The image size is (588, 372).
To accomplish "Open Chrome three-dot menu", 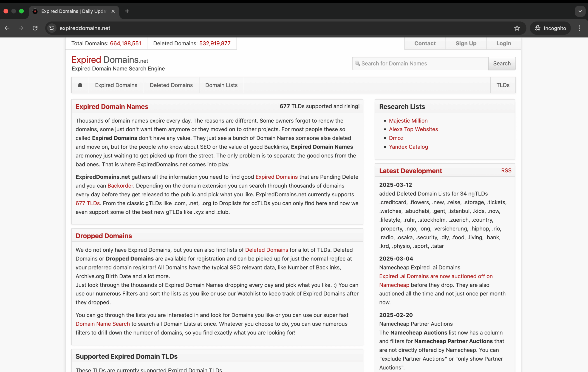I will click(x=579, y=28).
